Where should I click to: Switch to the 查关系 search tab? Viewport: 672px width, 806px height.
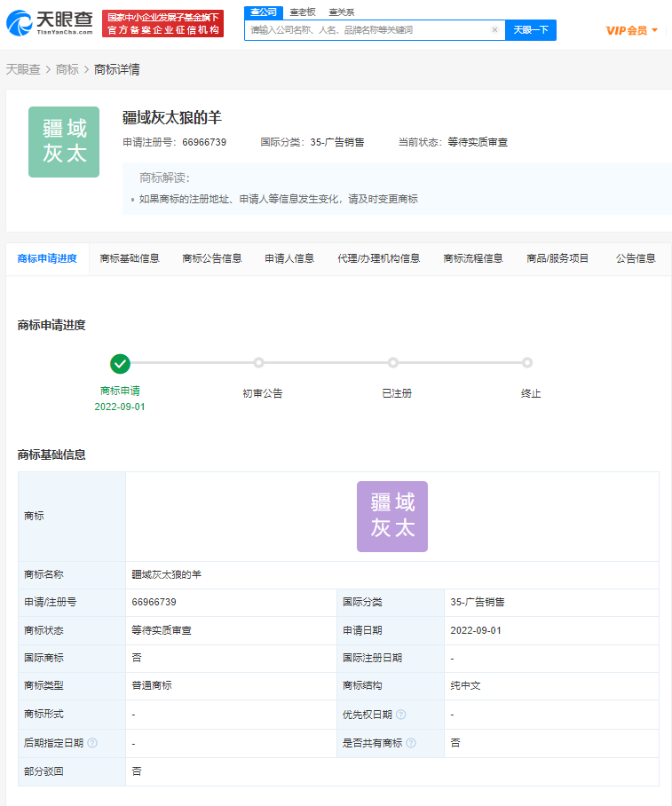[x=342, y=12]
